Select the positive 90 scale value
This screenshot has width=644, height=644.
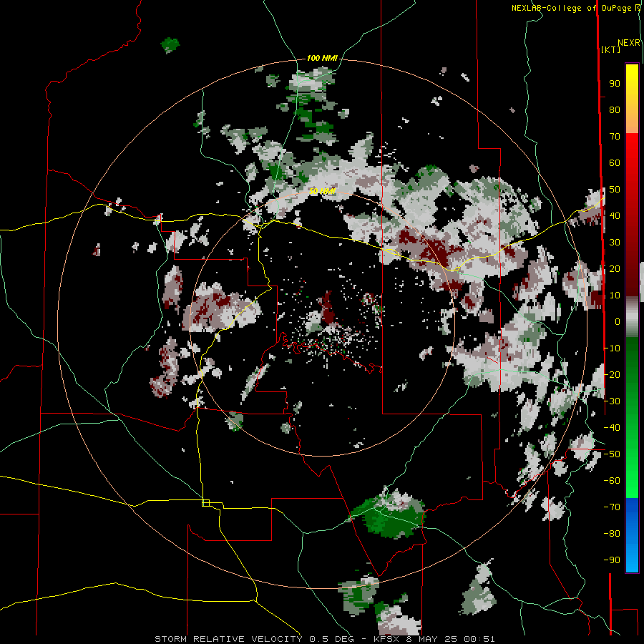tap(615, 84)
